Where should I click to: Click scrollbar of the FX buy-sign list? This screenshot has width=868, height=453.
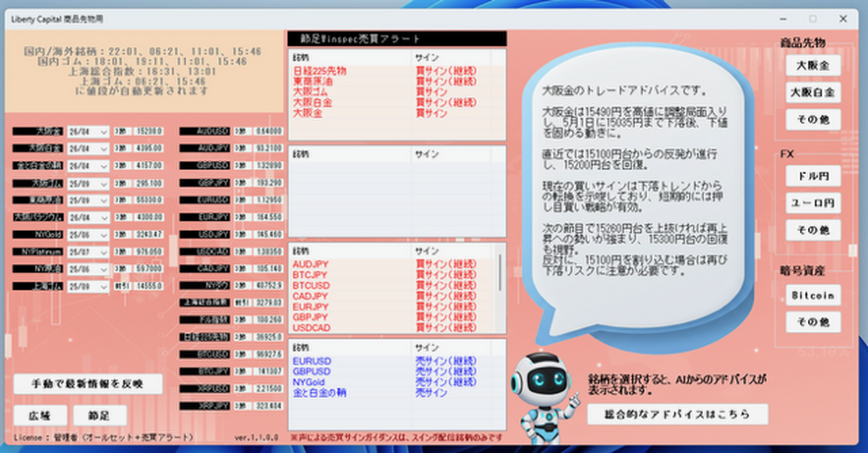click(x=501, y=272)
